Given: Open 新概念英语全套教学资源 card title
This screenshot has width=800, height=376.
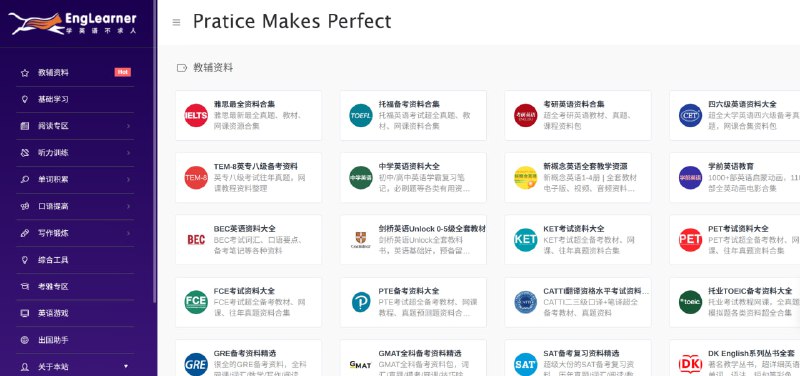Looking at the screenshot, I should (x=585, y=166).
